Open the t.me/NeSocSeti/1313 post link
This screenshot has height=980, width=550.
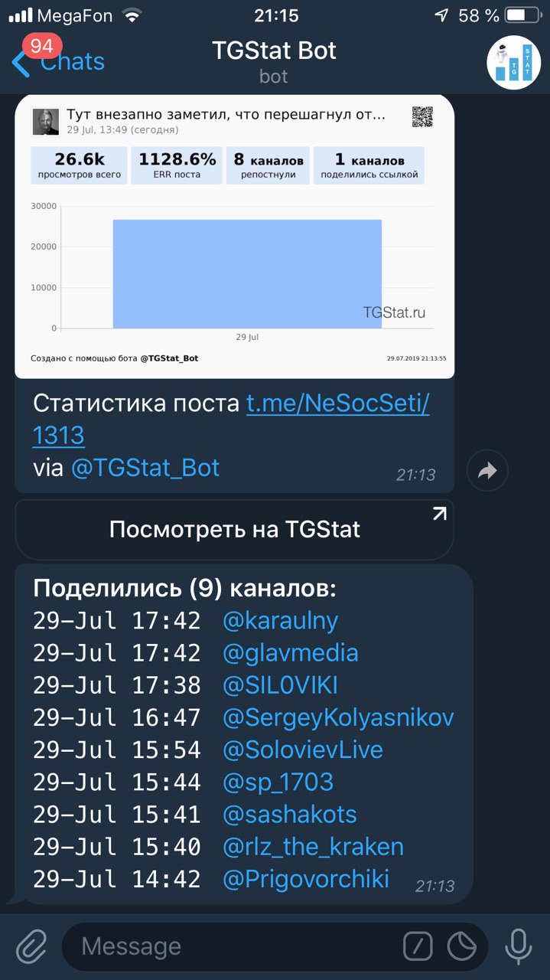(x=337, y=403)
